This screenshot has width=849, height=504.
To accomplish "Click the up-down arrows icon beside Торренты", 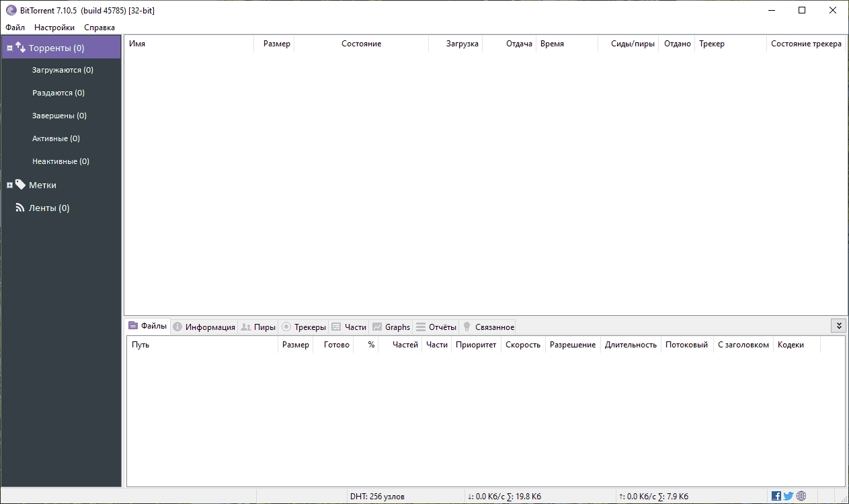I will (x=20, y=48).
